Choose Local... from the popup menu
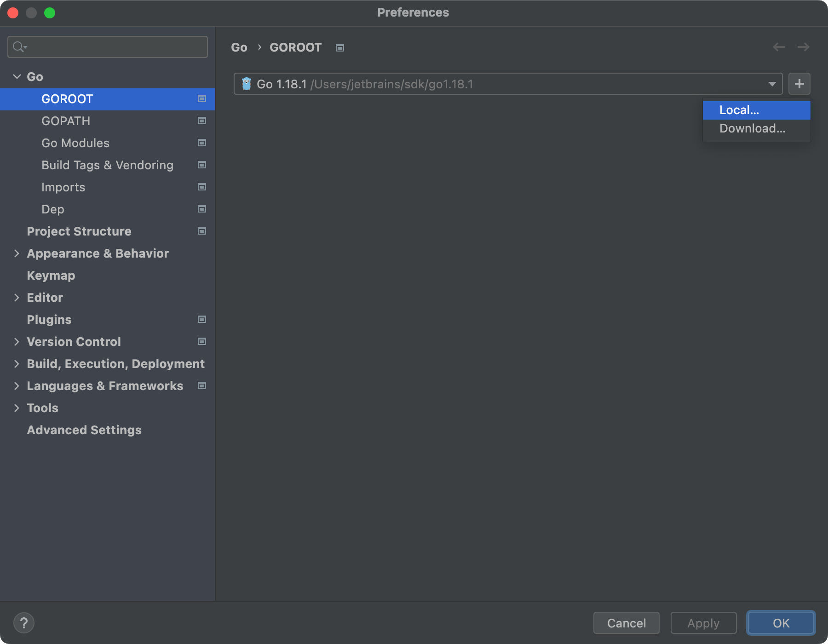This screenshot has height=644, width=828. tap(739, 110)
